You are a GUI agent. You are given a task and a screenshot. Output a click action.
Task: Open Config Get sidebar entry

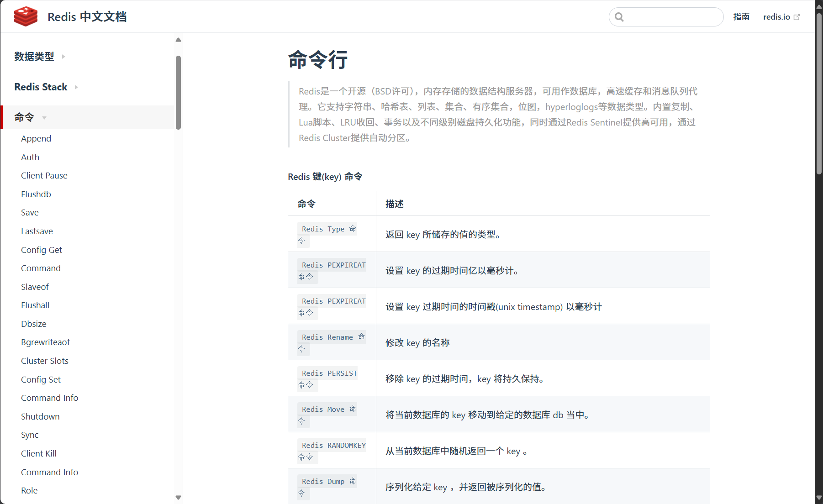click(x=42, y=250)
